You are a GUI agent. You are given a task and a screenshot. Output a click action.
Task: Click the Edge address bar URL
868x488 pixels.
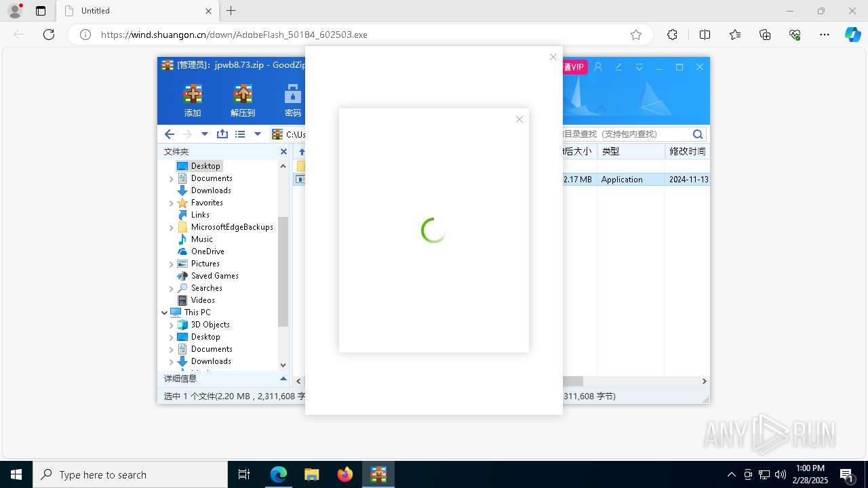pos(234,35)
